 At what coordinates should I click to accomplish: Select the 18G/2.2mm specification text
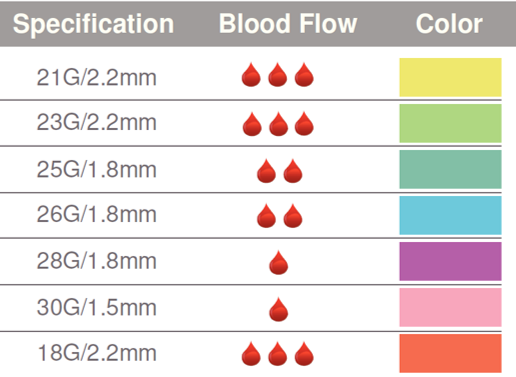(97, 353)
